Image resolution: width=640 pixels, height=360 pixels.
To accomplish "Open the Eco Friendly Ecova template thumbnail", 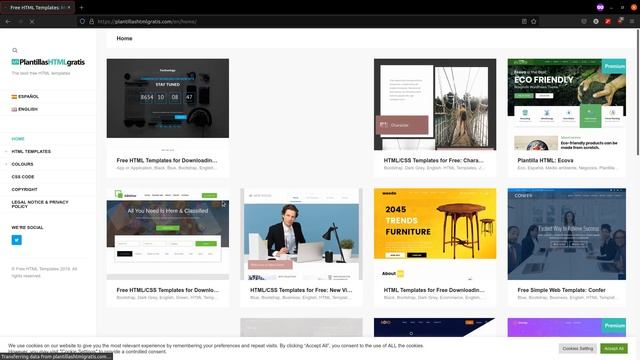I will (567, 104).
